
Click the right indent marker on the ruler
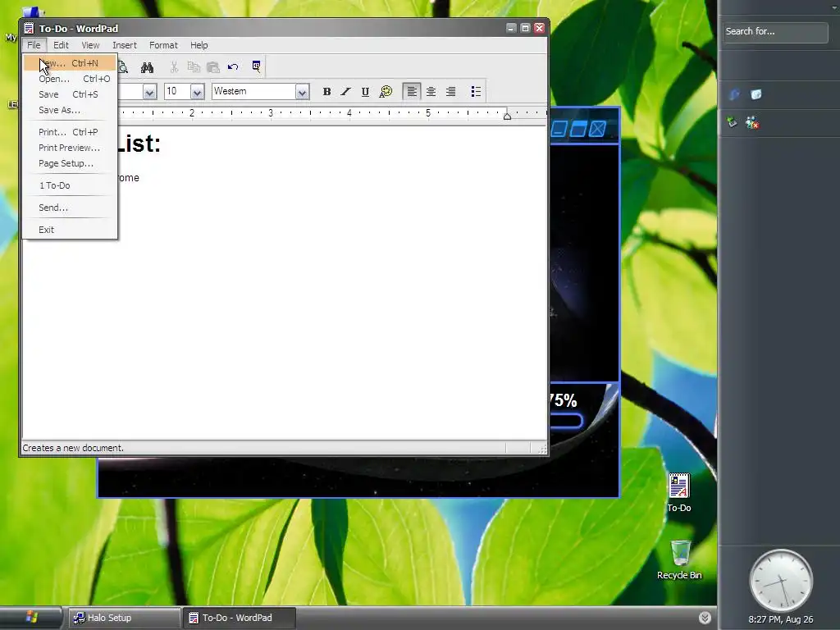tap(507, 116)
